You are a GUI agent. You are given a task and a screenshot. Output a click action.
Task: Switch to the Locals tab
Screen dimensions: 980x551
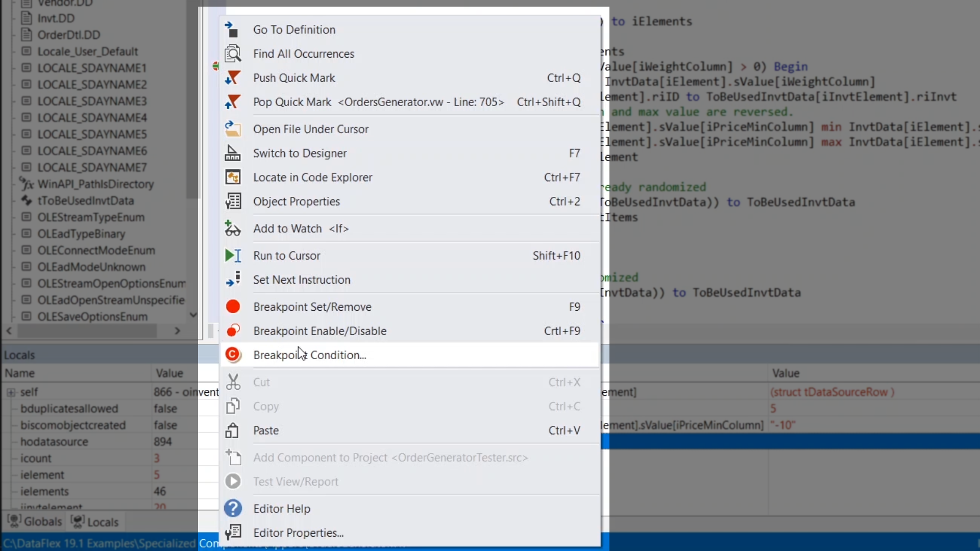click(95, 522)
